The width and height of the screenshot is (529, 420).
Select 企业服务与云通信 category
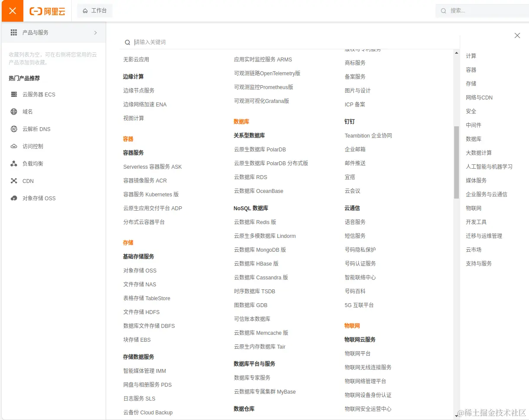pos(487,194)
